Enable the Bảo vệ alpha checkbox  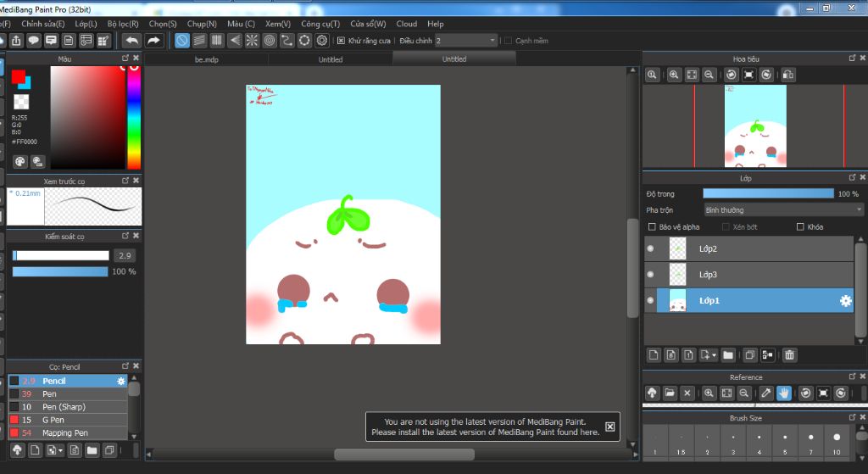(x=651, y=227)
